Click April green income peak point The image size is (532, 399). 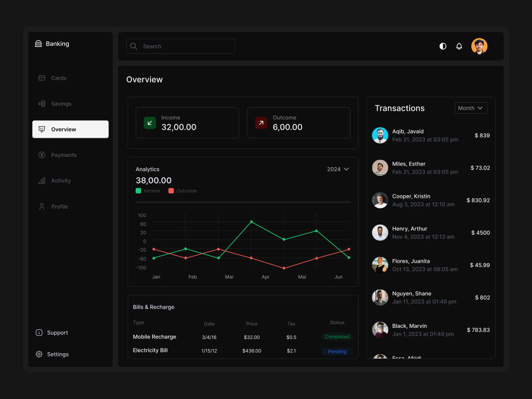point(252,222)
